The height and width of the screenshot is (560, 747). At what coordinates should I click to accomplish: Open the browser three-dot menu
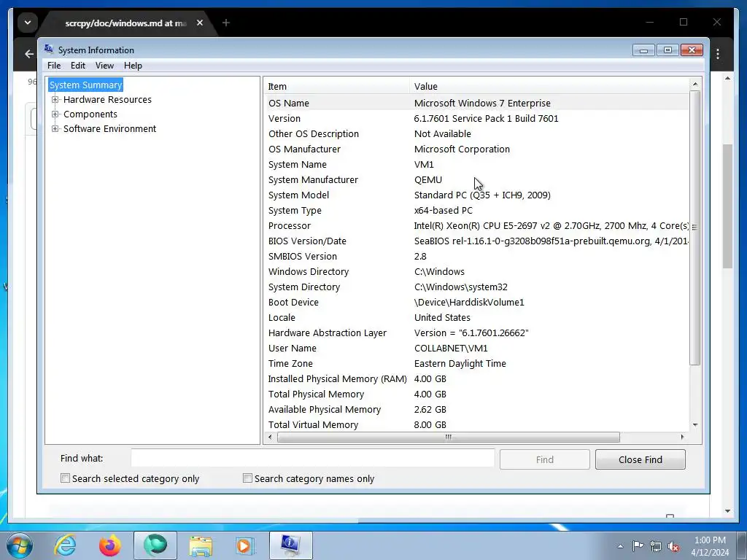coord(718,54)
